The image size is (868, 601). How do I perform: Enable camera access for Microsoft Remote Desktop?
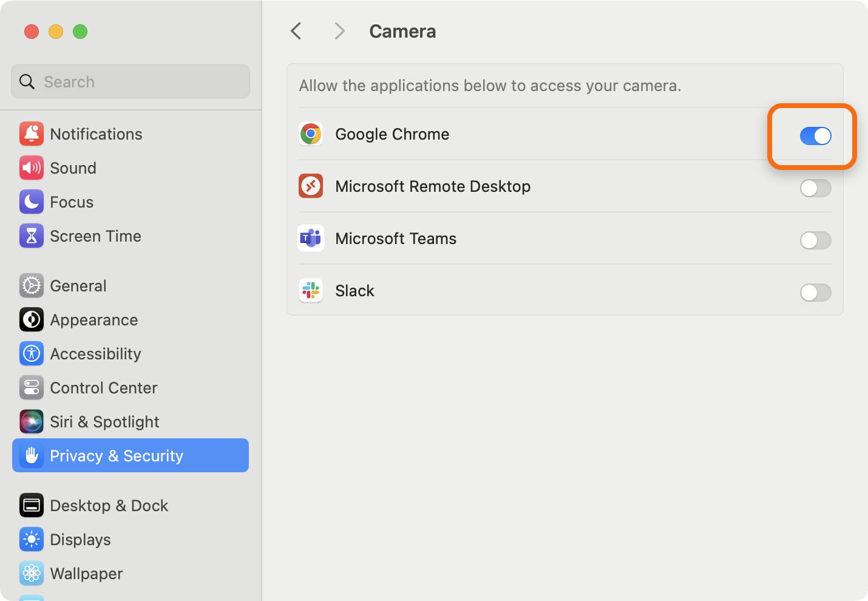click(x=815, y=188)
